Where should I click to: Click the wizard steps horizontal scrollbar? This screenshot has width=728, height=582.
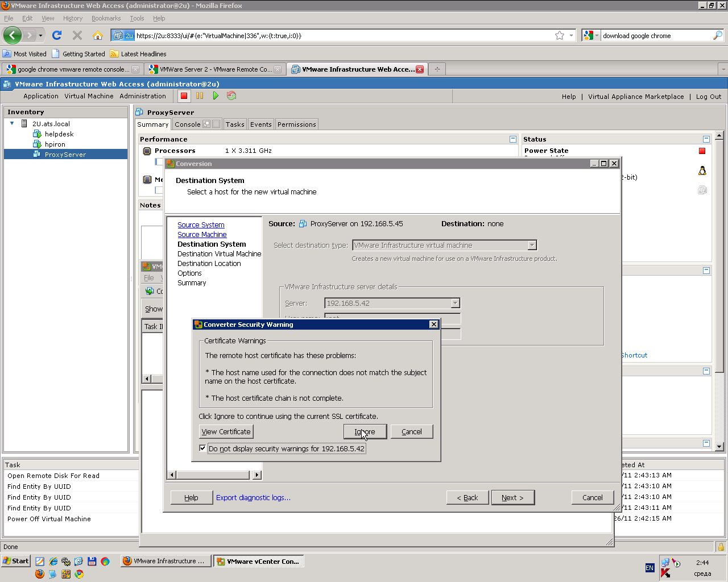point(214,475)
